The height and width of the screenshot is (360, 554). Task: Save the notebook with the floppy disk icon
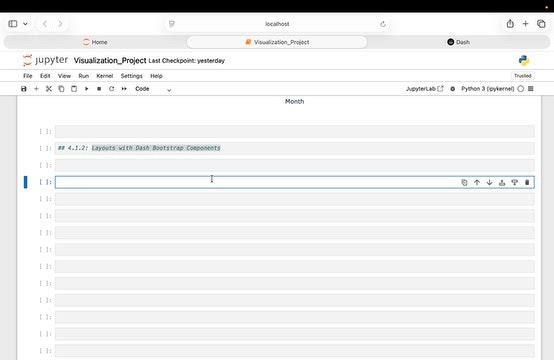pos(24,89)
